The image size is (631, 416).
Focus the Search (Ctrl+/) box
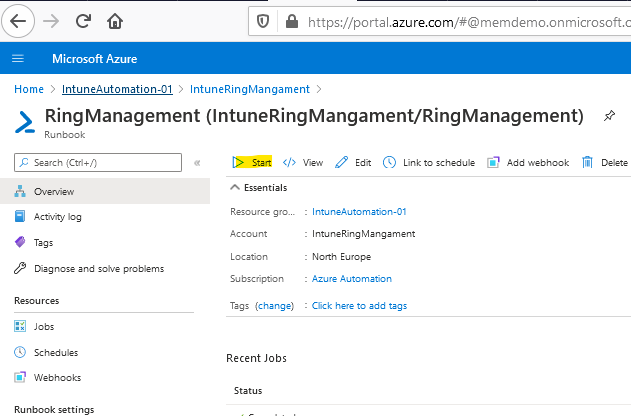98,163
